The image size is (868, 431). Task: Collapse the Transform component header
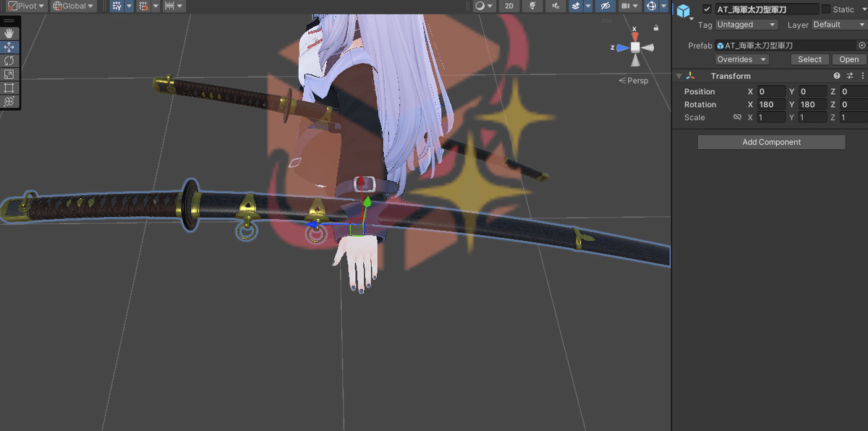pos(678,75)
